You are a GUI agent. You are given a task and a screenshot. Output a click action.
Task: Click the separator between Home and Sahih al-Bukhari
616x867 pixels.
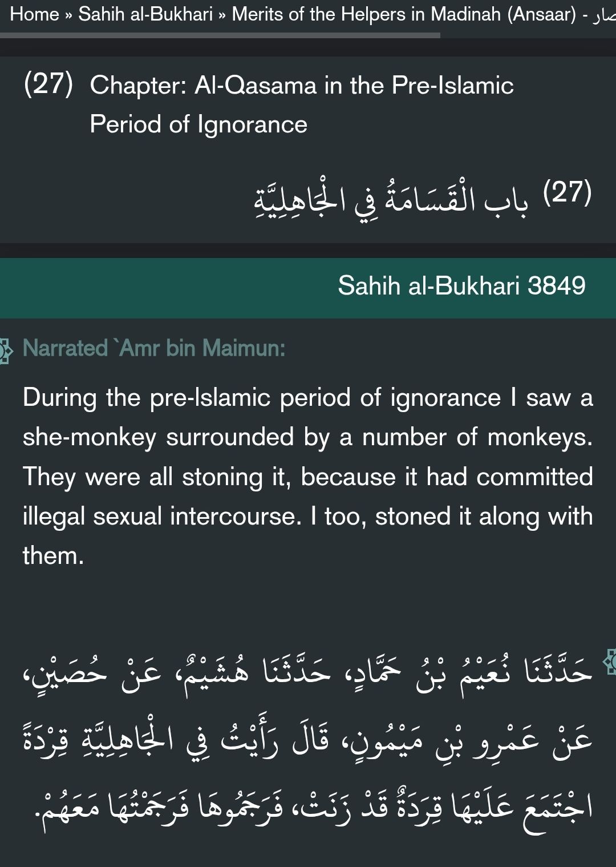point(68,14)
